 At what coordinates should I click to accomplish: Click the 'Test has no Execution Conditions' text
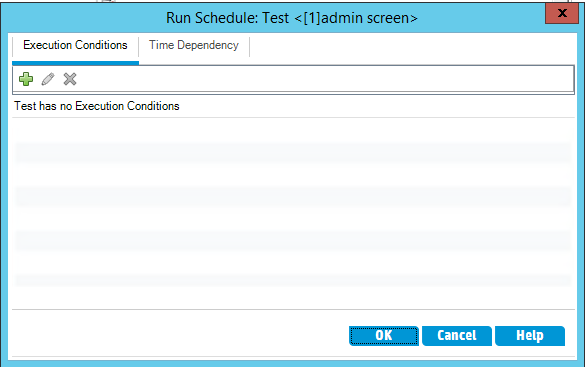tap(97, 106)
